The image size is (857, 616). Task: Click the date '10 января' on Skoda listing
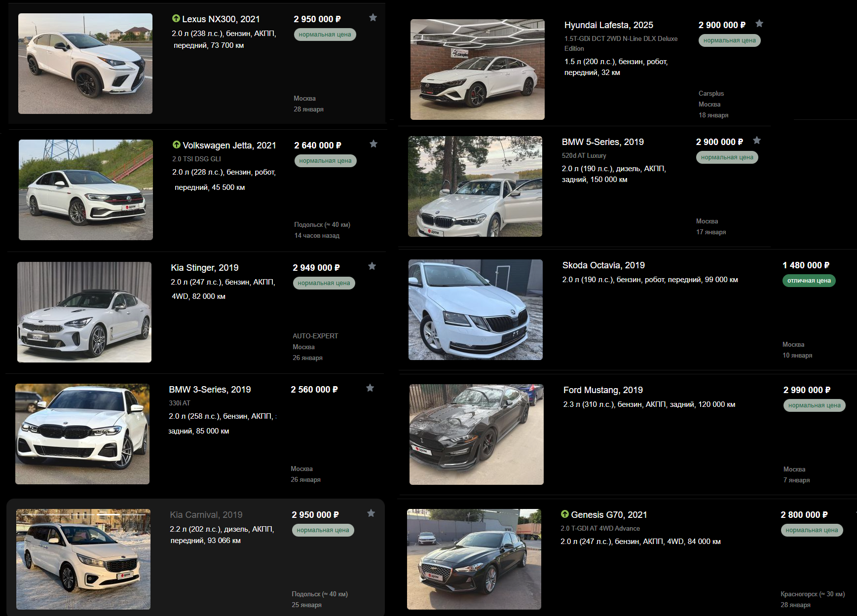797,356
